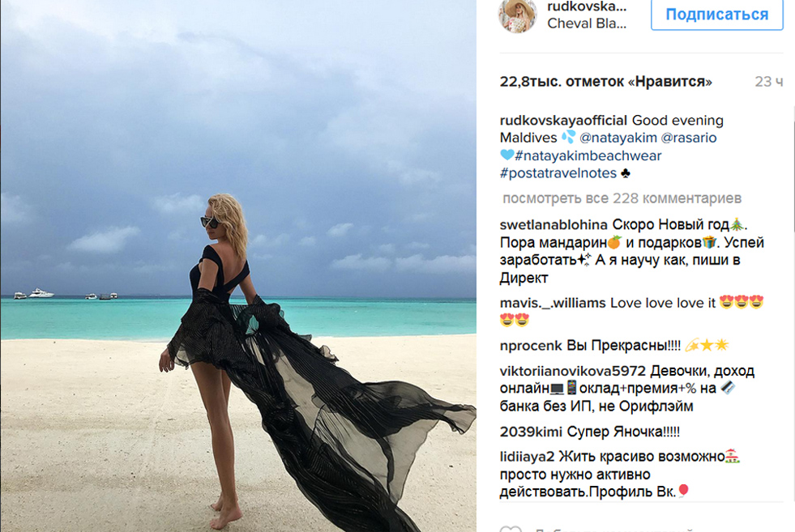Click the beach photo of the post
The height and width of the screenshot is (532, 795).
238,266
